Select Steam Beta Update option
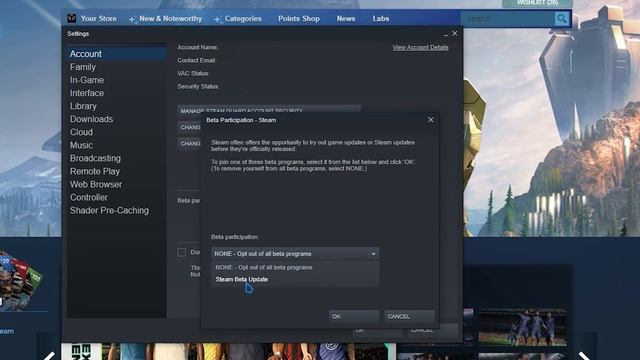This screenshot has height=360, width=640. pos(295,280)
